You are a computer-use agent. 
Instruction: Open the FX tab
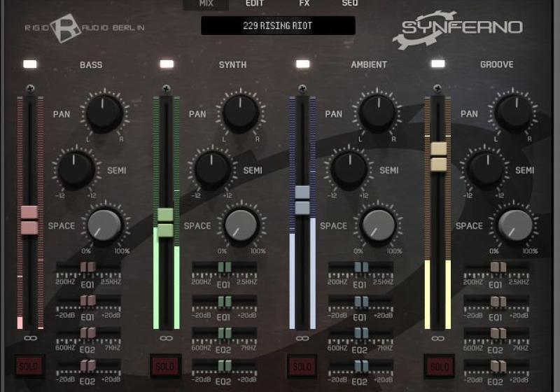pyautogui.click(x=304, y=3)
